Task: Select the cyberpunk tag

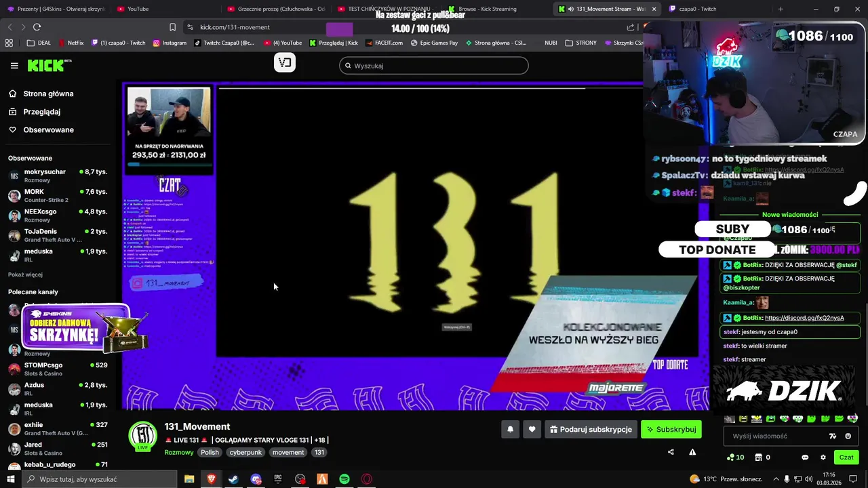Action: point(245,452)
